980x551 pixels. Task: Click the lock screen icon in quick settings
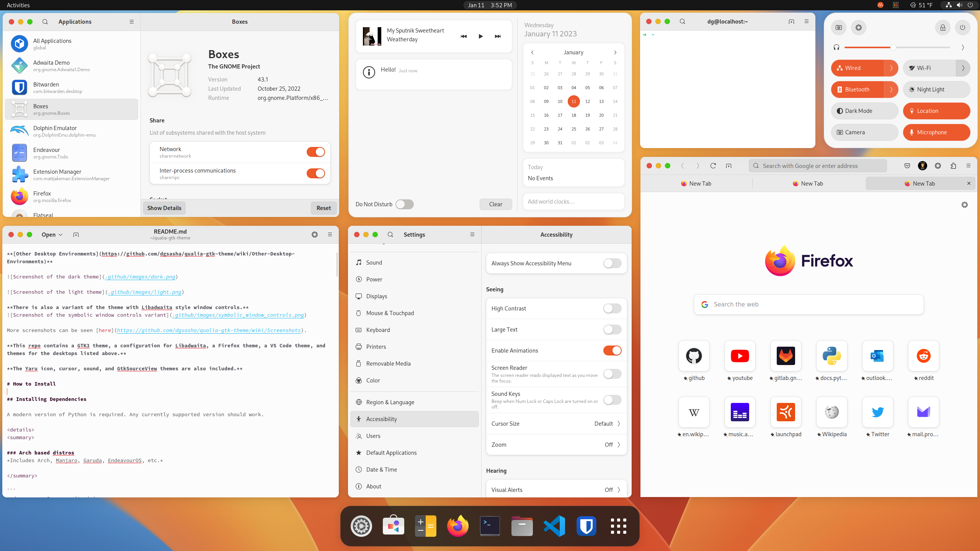point(943,28)
